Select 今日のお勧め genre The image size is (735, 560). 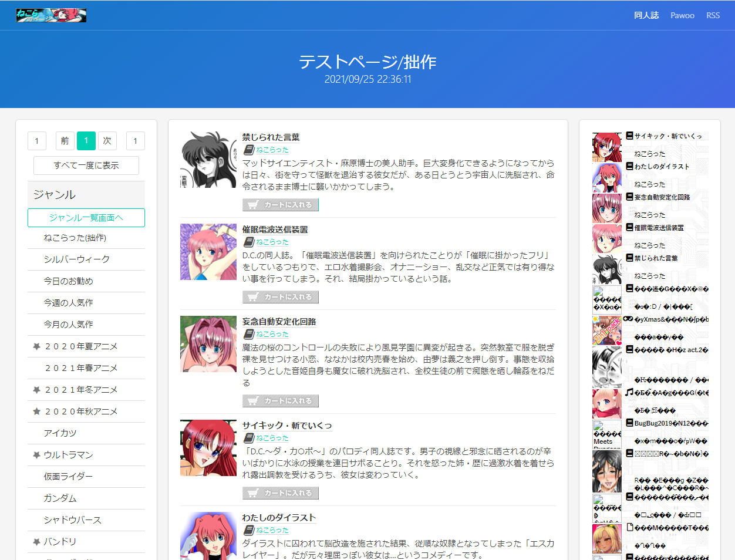pos(68,281)
